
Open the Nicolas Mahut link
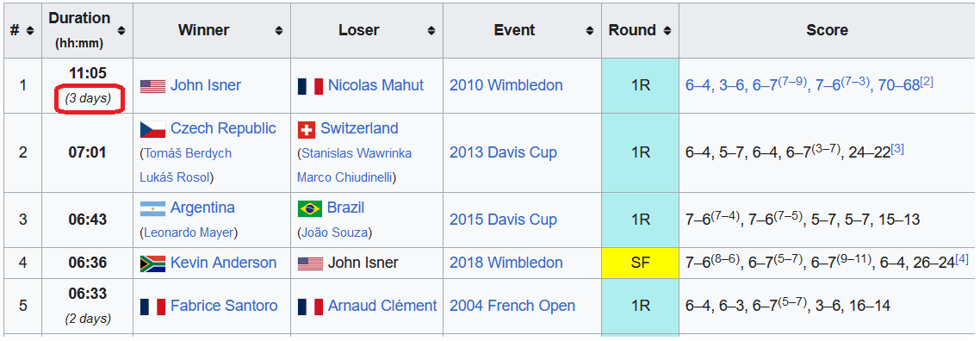[x=375, y=85]
